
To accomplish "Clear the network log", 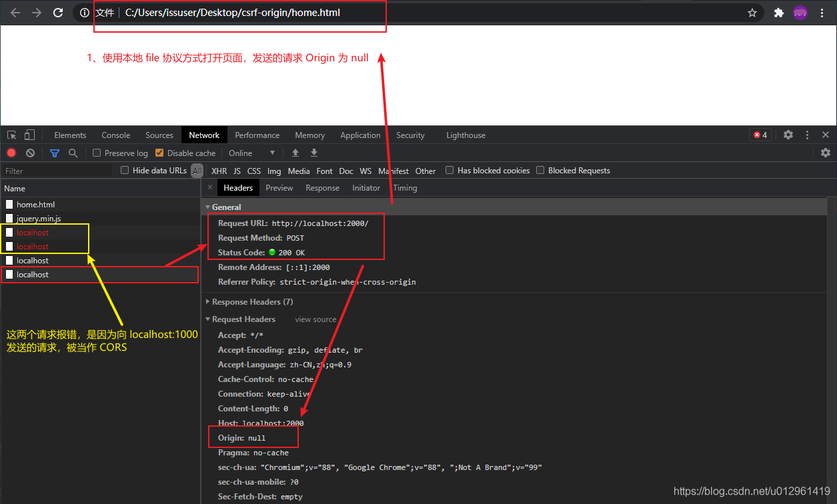I will click(x=30, y=153).
